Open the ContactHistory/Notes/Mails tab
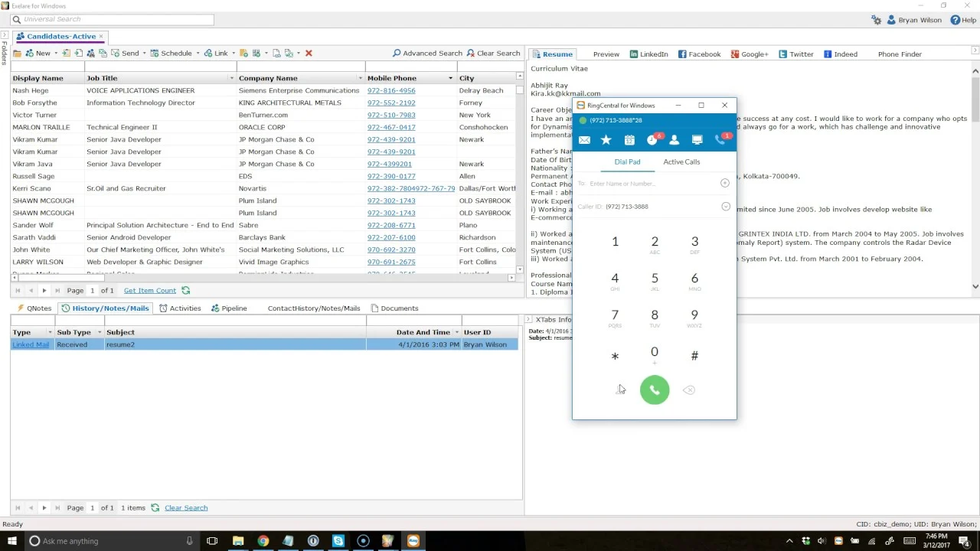 click(x=314, y=308)
